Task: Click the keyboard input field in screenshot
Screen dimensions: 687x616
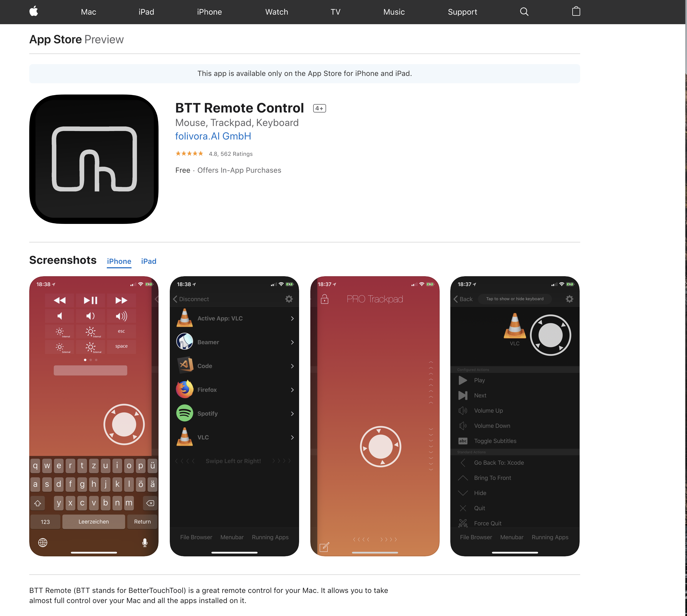Action: click(90, 370)
